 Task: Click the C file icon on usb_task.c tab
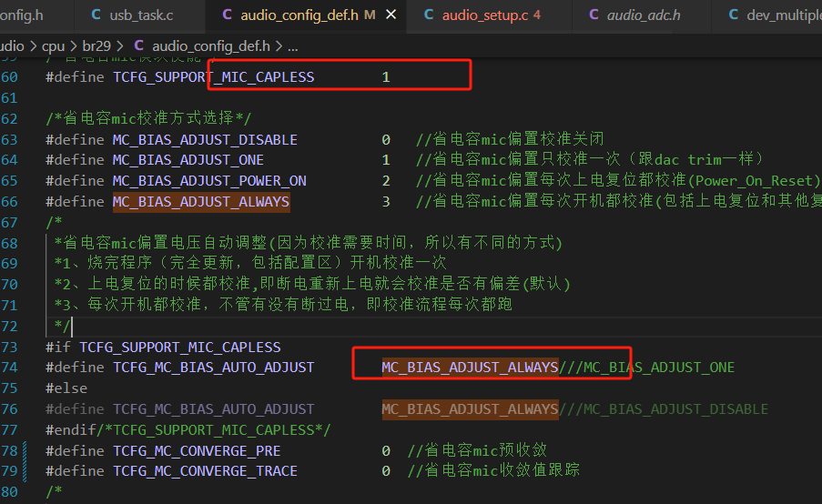(x=96, y=15)
